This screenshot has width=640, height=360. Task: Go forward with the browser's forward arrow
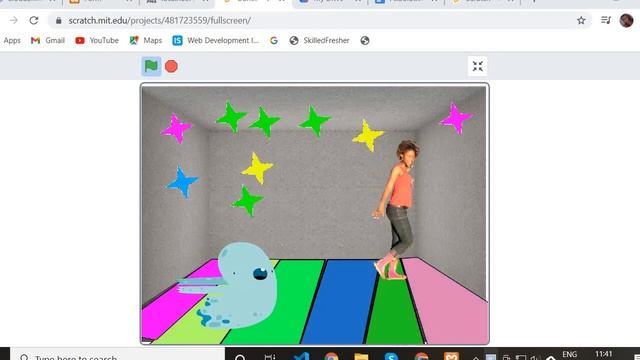[x=13, y=20]
